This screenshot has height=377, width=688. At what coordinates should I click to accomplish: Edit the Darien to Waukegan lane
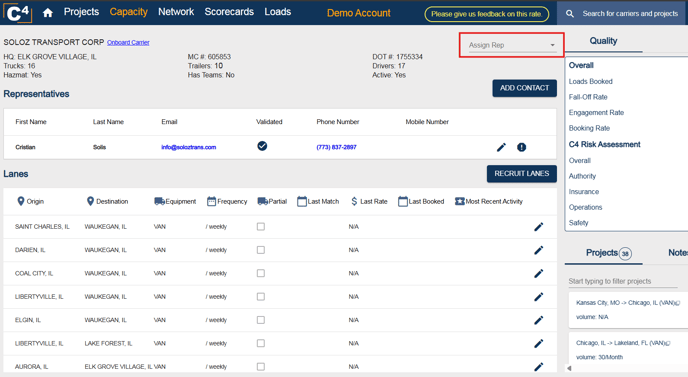(538, 250)
